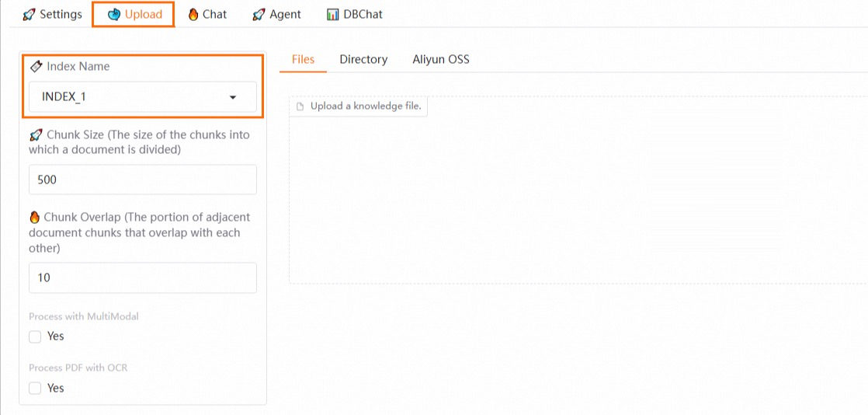Click the 'Process with MultiModal' label
The height and width of the screenshot is (415, 868).
[84, 316]
